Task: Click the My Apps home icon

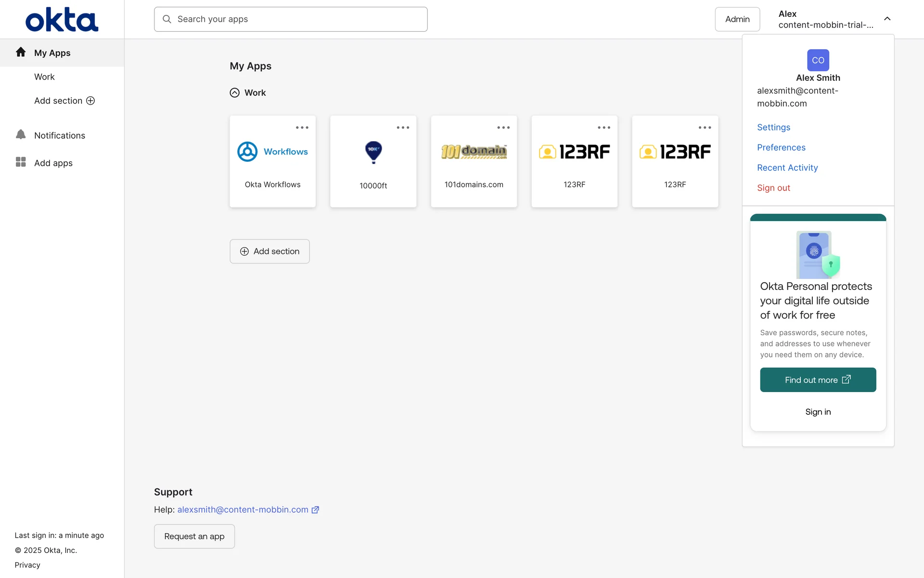Action: pos(21,52)
